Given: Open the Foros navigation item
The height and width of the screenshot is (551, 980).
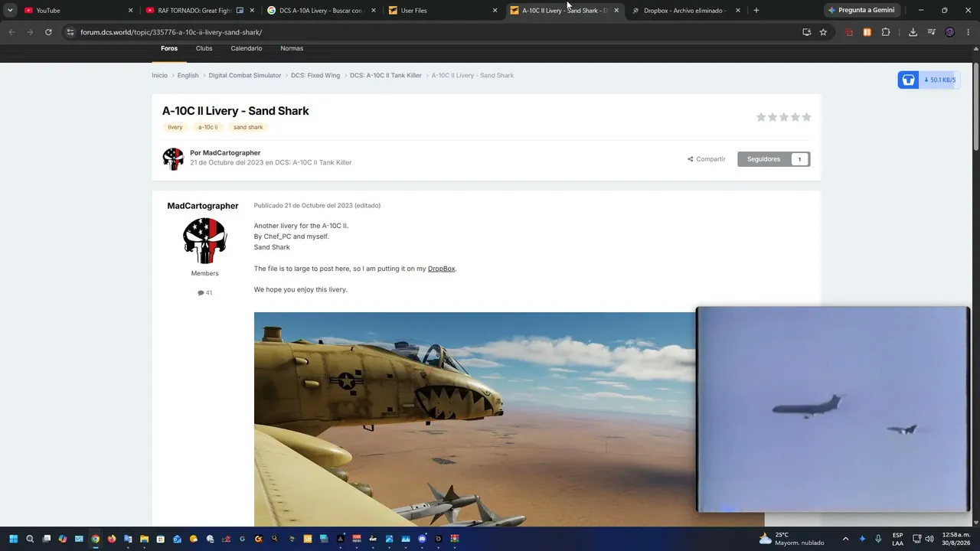Looking at the screenshot, I should click(169, 48).
